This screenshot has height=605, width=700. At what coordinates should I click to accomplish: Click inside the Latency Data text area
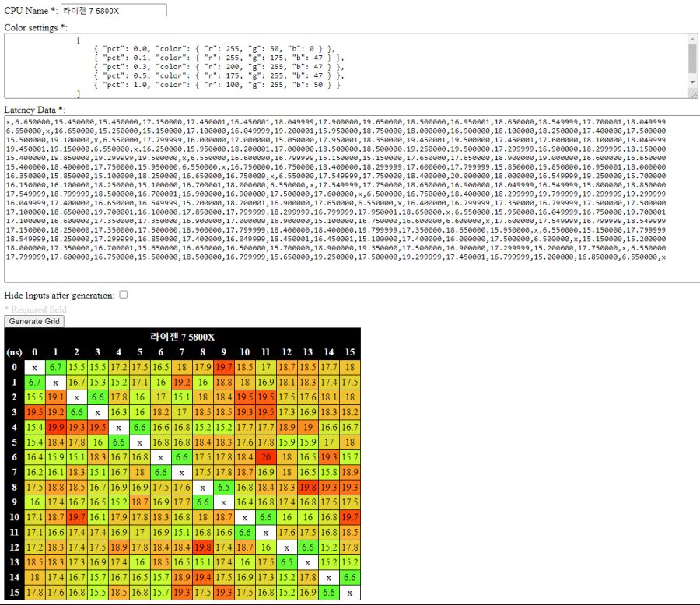pos(352,199)
